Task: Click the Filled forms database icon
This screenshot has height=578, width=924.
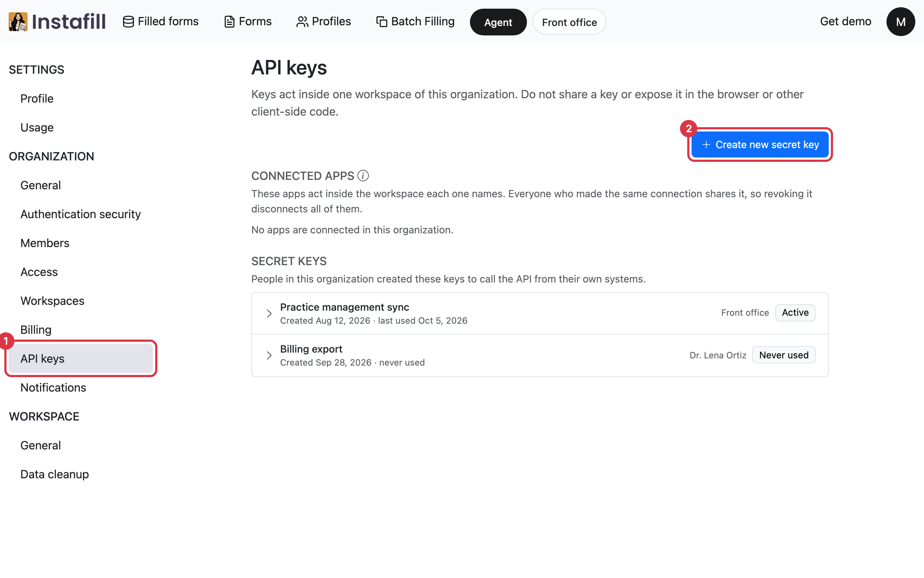Action: tap(128, 22)
